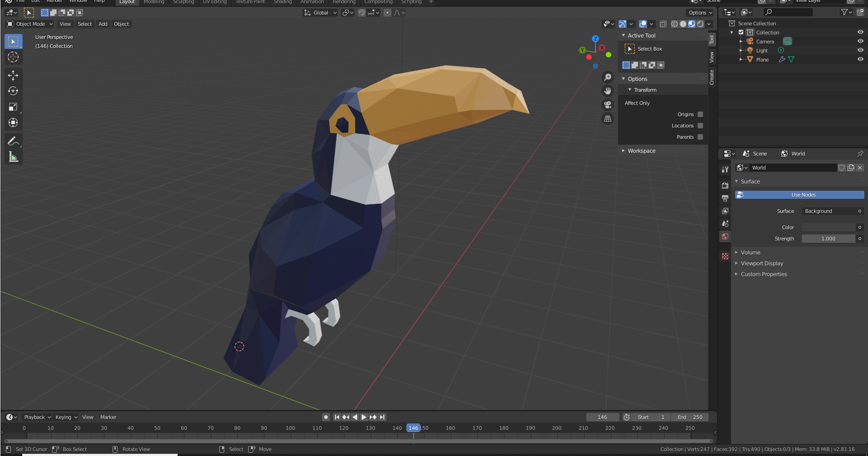868x456 pixels.
Task: Jump to the timeline end frame
Action: [382, 417]
